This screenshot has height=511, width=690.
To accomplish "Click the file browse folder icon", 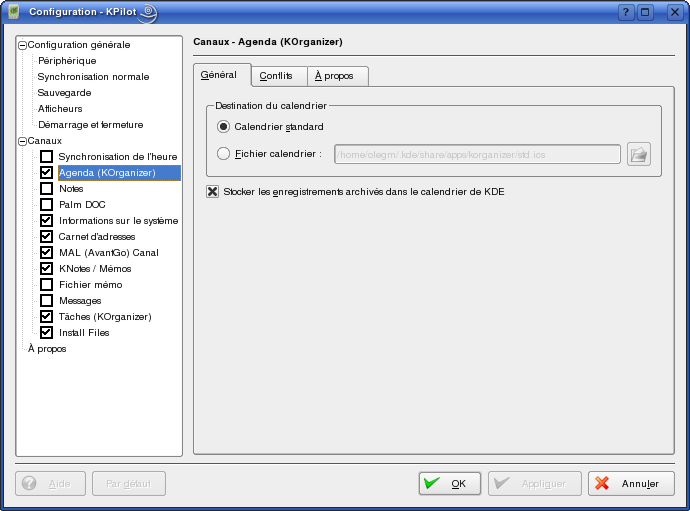I will (x=639, y=154).
